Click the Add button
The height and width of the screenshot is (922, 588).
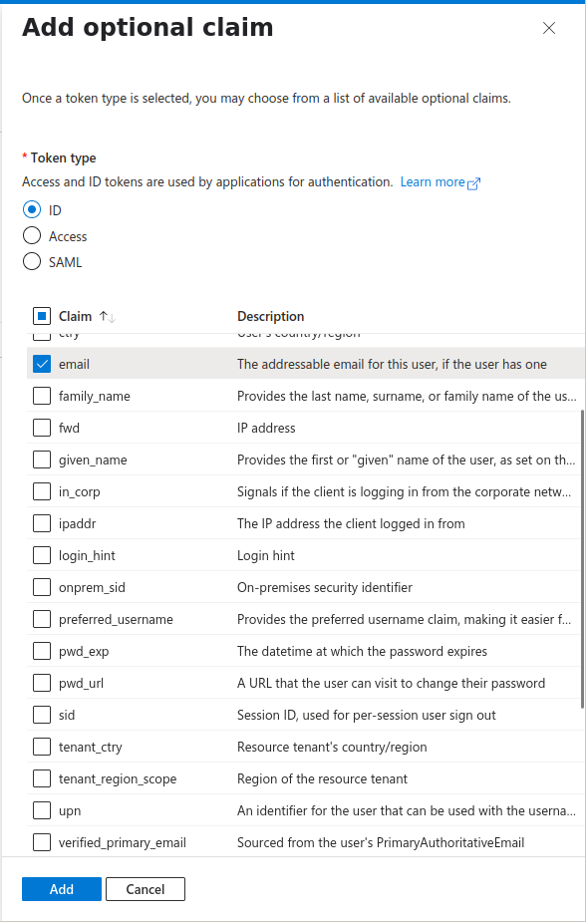click(x=61, y=888)
